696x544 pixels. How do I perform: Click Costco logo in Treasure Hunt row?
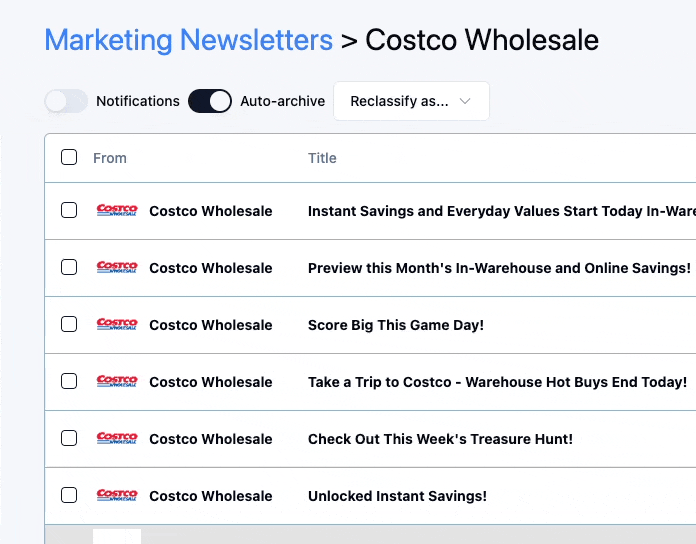point(117,438)
